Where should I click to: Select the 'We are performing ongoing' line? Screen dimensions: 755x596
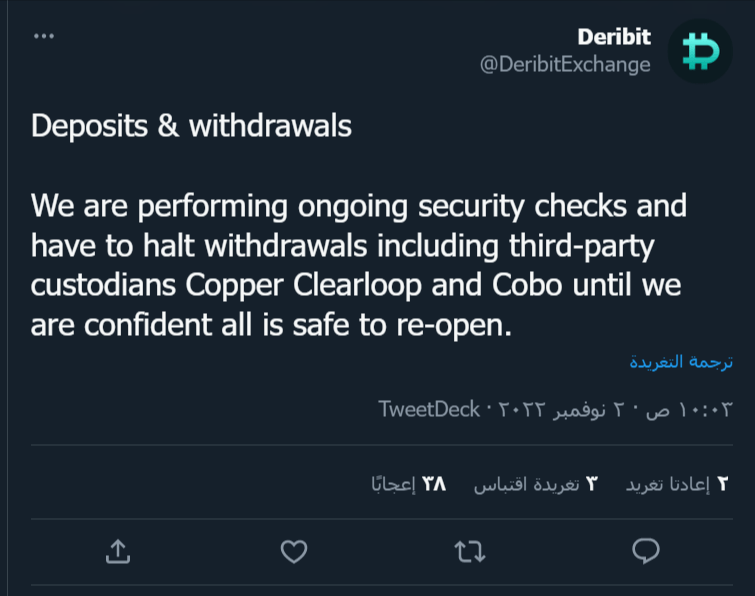click(x=359, y=206)
